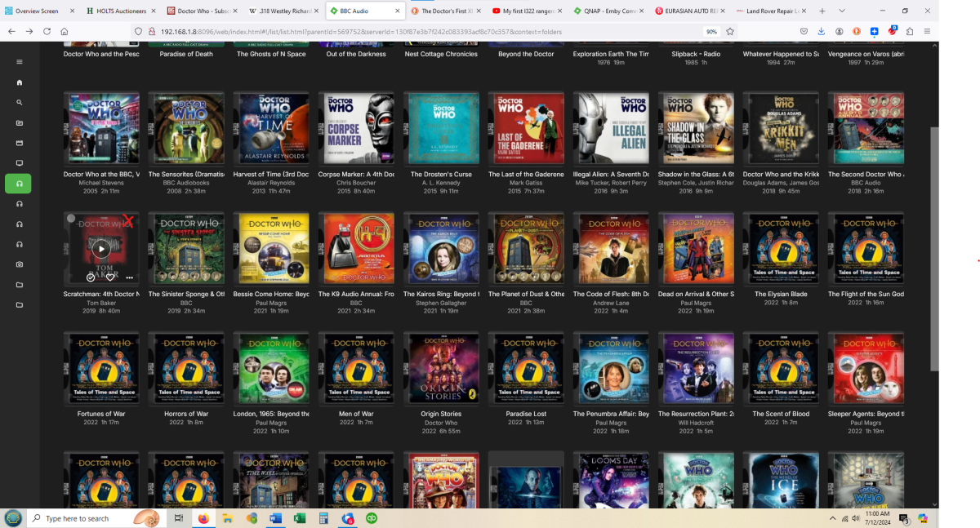Favorite Scratchman using the heart icon
The width and height of the screenshot is (980, 528).
[x=110, y=277]
